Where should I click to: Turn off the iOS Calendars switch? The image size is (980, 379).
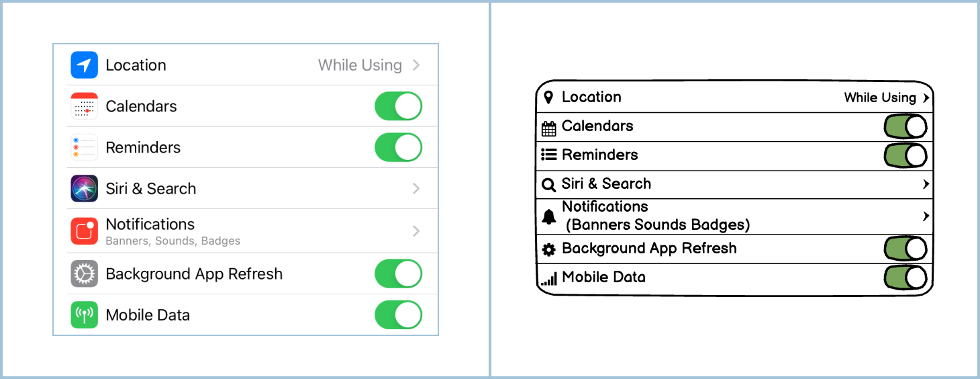coord(398,106)
